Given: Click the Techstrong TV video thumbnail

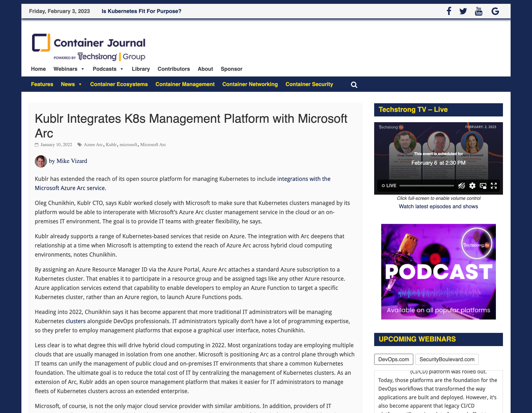Looking at the screenshot, I should (x=439, y=158).
